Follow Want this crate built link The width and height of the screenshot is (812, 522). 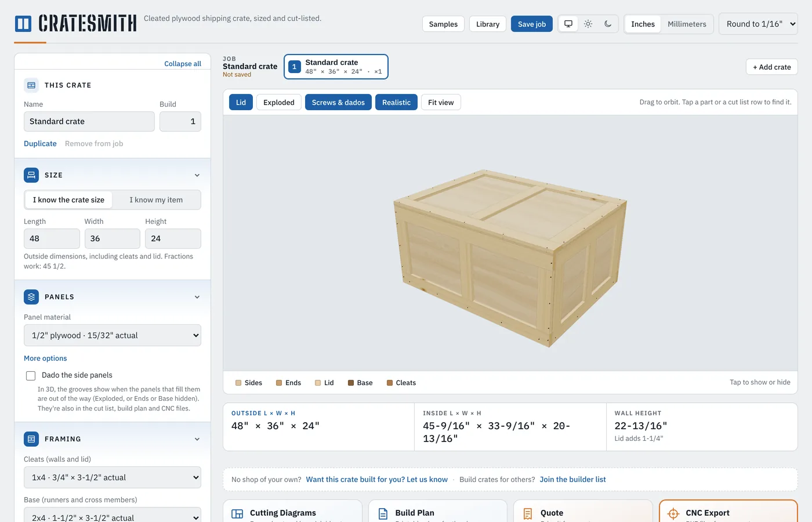click(x=377, y=480)
